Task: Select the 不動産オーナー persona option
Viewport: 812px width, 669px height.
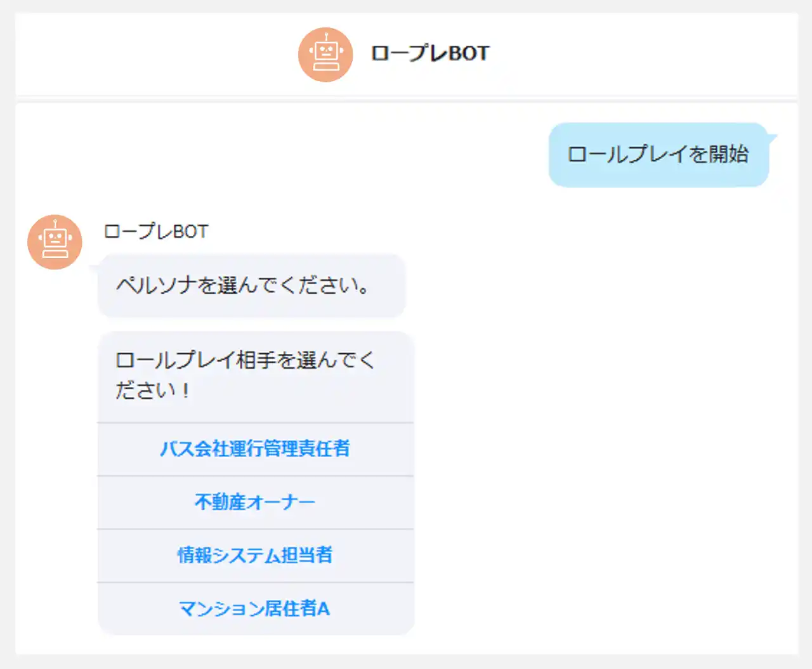Action: (x=255, y=502)
